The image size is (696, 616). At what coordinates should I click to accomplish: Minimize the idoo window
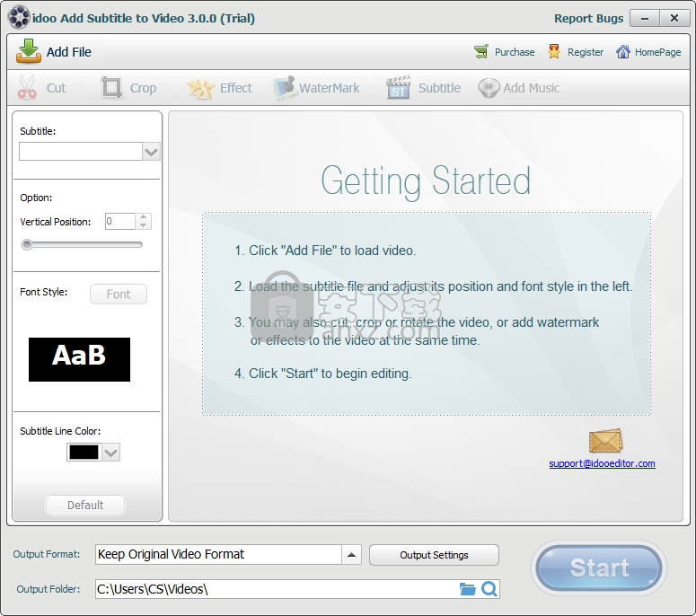coord(645,18)
